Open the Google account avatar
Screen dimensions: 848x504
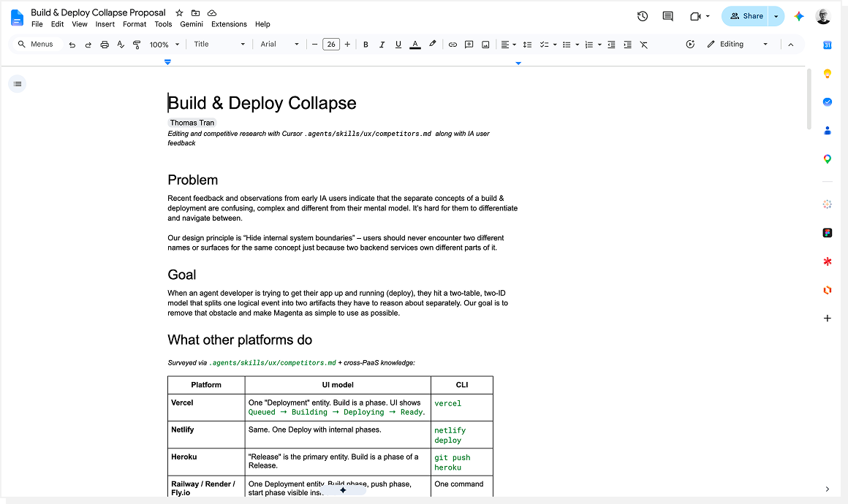coord(823,16)
